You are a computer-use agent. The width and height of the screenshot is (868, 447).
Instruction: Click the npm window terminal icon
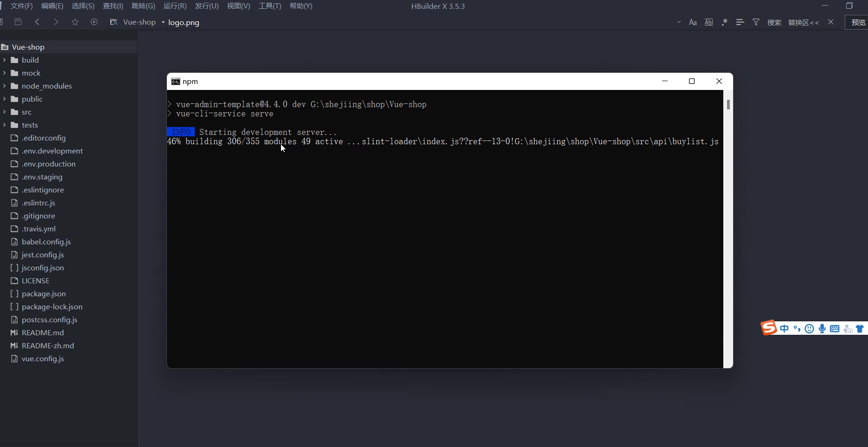176,82
